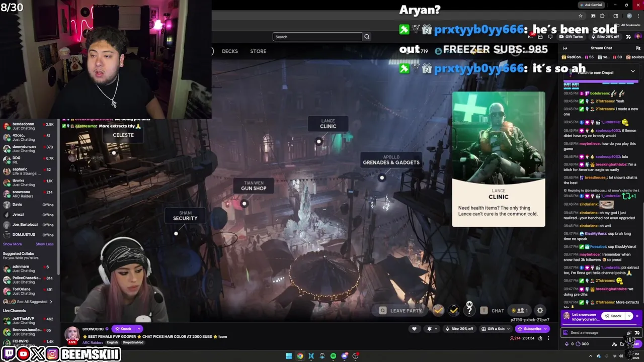This screenshot has height=362, width=644.
Task: Open the Prime loot crown icon with the red badge
Action: [531, 37]
